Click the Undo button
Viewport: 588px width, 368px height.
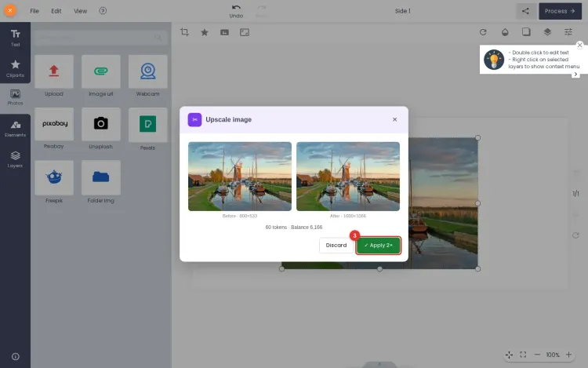point(236,11)
